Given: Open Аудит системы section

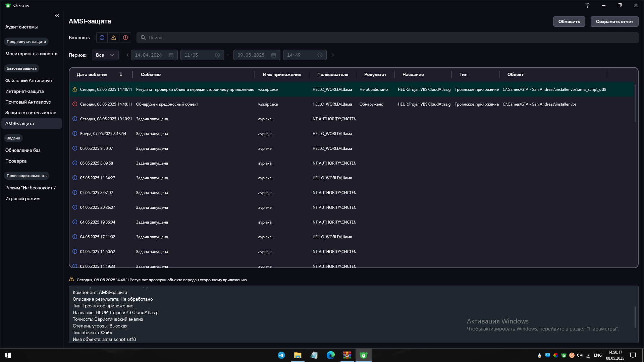Looking at the screenshot, I should (x=21, y=27).
